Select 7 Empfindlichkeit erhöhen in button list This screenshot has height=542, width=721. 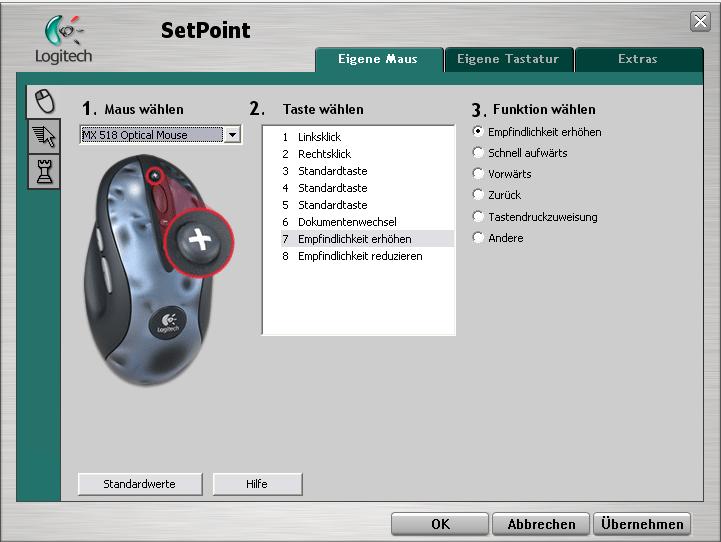click(x=367, y=239)
